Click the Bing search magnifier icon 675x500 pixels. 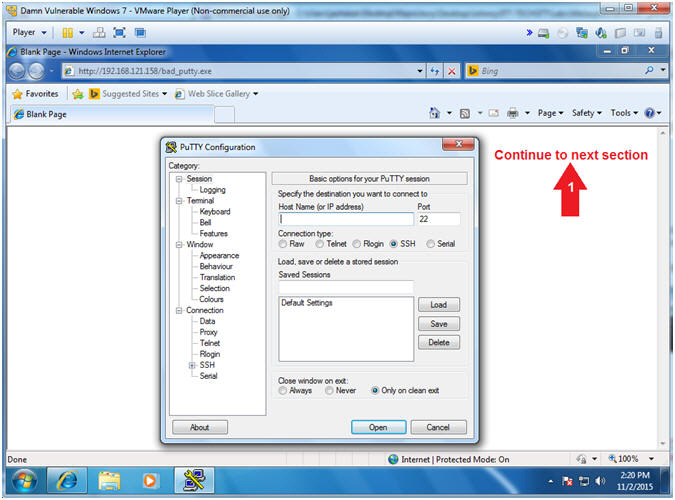click(649, 70)
